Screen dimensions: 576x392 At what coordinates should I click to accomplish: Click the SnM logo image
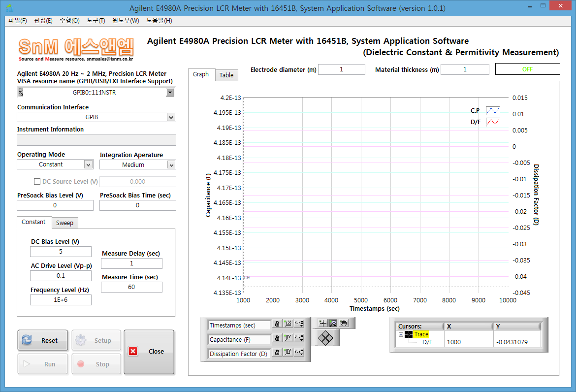coord(76,49)
